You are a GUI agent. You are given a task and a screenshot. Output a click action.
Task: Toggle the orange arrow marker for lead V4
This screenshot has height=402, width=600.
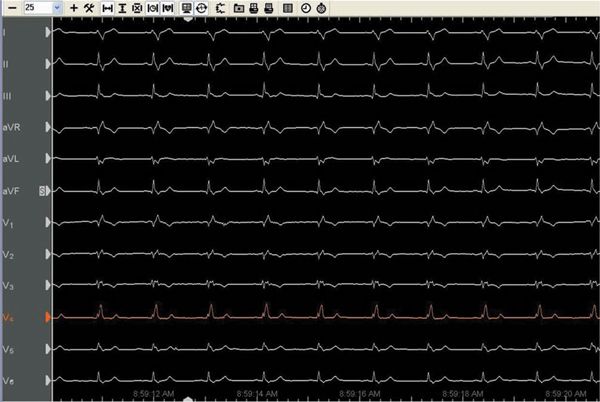point(47,317)
